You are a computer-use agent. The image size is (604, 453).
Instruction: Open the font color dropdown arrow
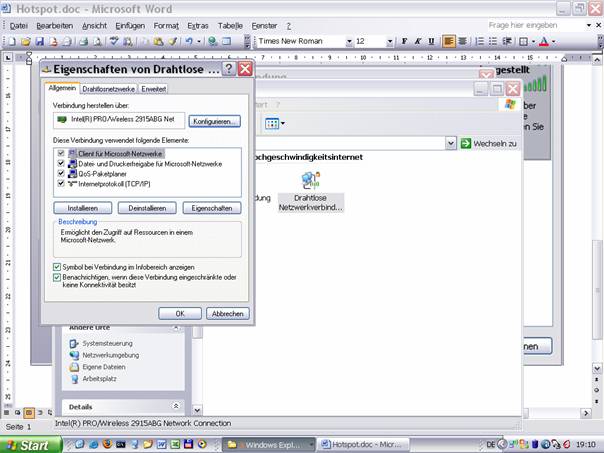(x=554, y=41)
